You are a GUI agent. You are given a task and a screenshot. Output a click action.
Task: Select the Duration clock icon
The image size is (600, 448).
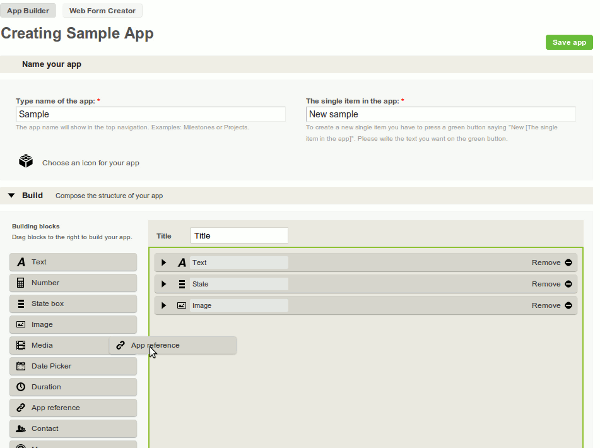click(x=21, y=387)
